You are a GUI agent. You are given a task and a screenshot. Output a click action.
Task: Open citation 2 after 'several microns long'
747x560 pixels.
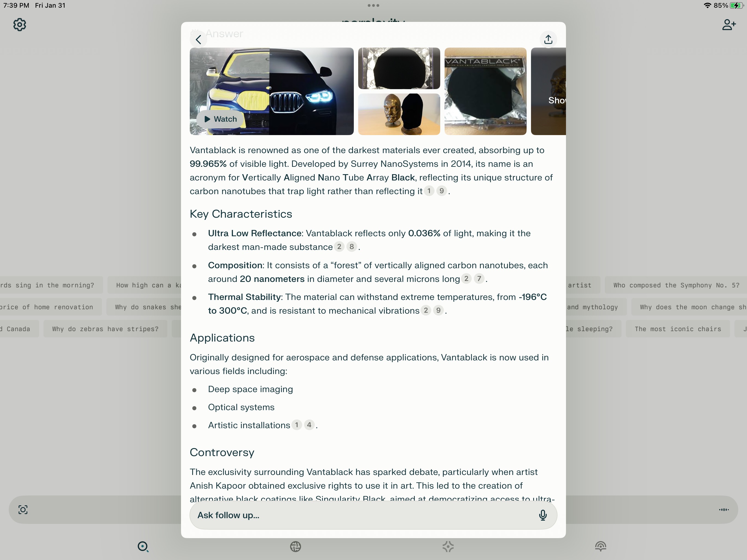click(x=466, y=279)
